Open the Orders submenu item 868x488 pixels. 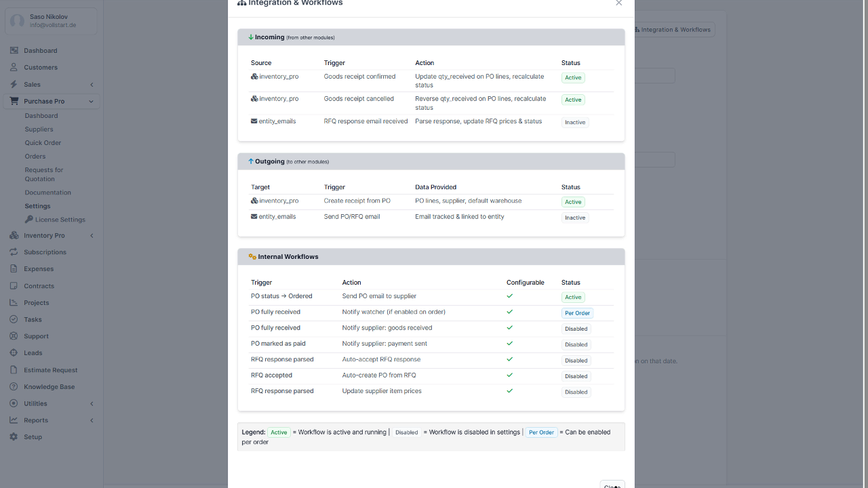pyautogui.click(x=35, y=157)
